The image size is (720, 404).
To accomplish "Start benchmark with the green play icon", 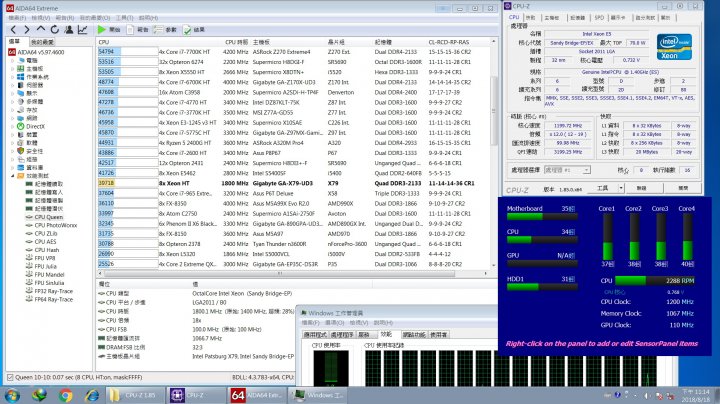I will [101, 30].
